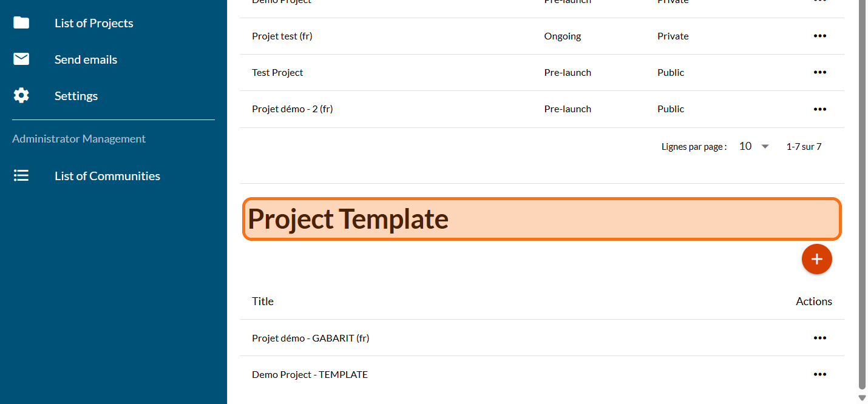Click the Settings gear icon
Screen dimensions: 868x404
tap(21, 96)
